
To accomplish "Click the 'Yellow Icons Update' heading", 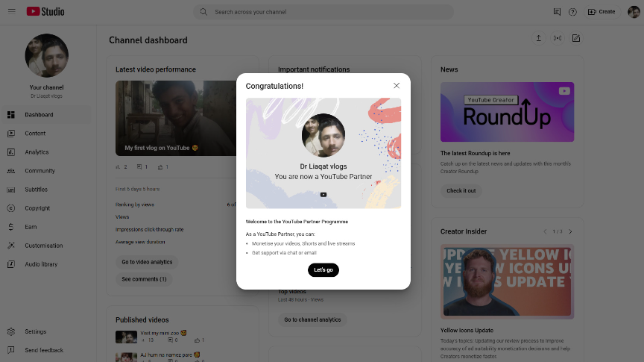I will (x=467, y=331).
